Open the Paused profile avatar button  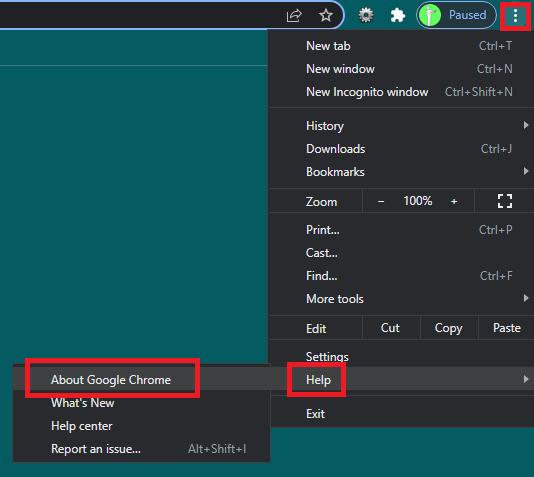(x=456, y=15)
